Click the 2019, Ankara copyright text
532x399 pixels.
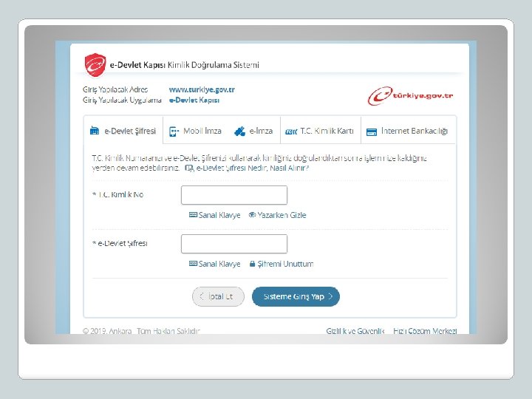click(x=141, y=331)
